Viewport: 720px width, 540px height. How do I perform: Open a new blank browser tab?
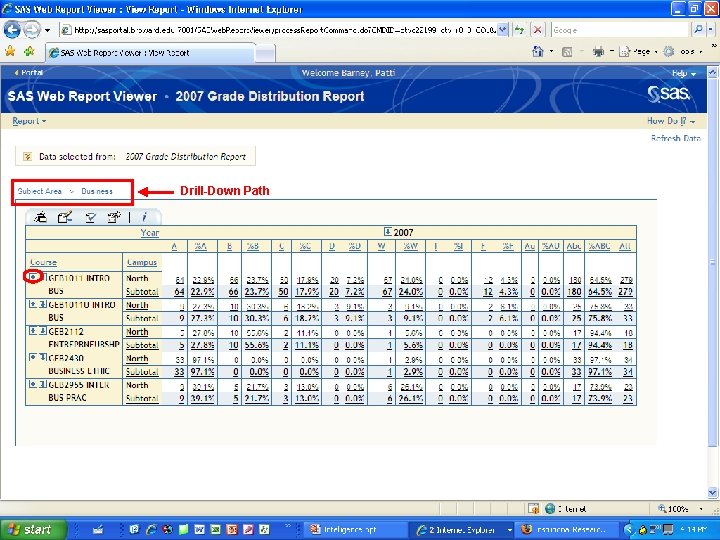point(265,54)
